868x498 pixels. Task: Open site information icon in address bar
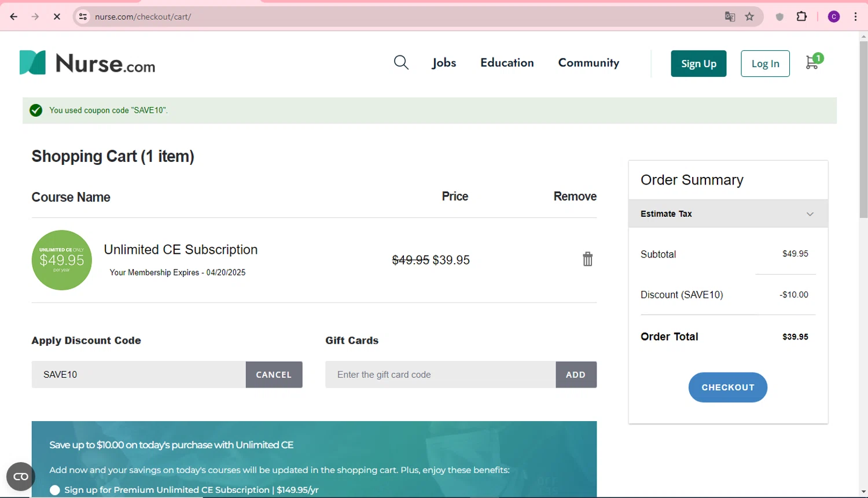83,17
